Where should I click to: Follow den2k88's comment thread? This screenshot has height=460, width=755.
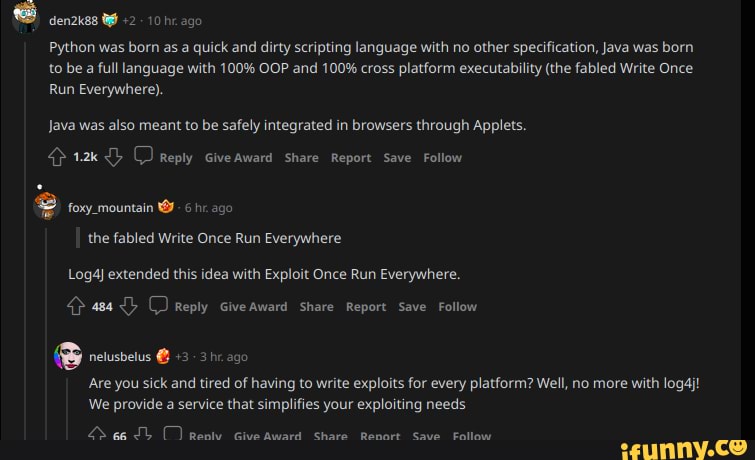coord(442,158)
